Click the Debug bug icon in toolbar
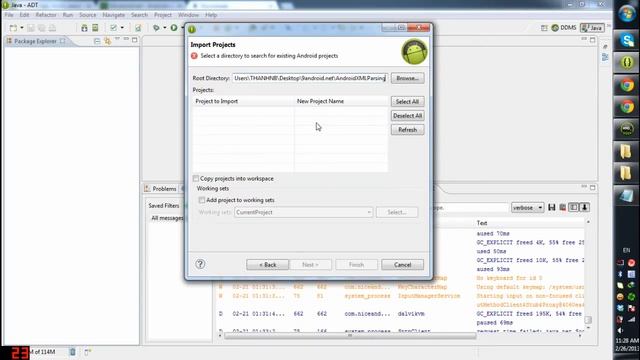The width and height of the screenshot is (640, 360). [x=156, y=28]
